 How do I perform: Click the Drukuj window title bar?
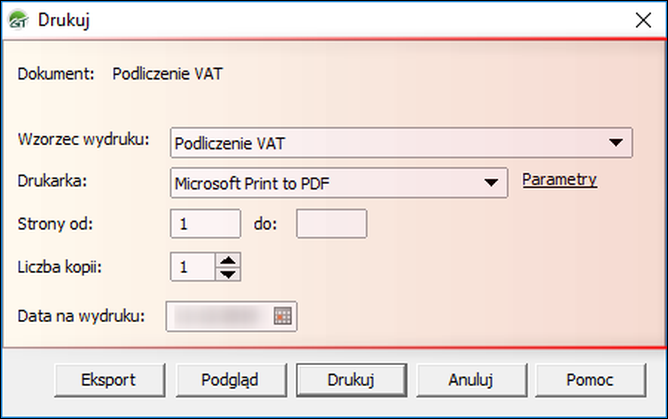click(x=300, y=19)
